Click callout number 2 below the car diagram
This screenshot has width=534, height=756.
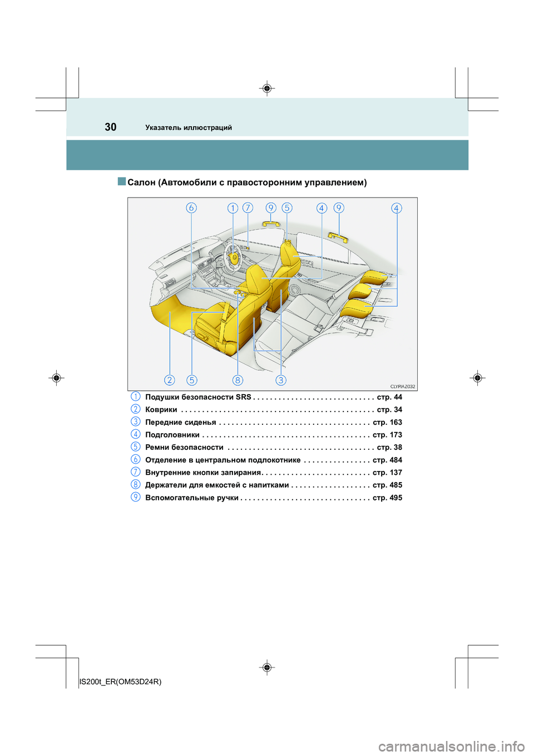(170, 380)
